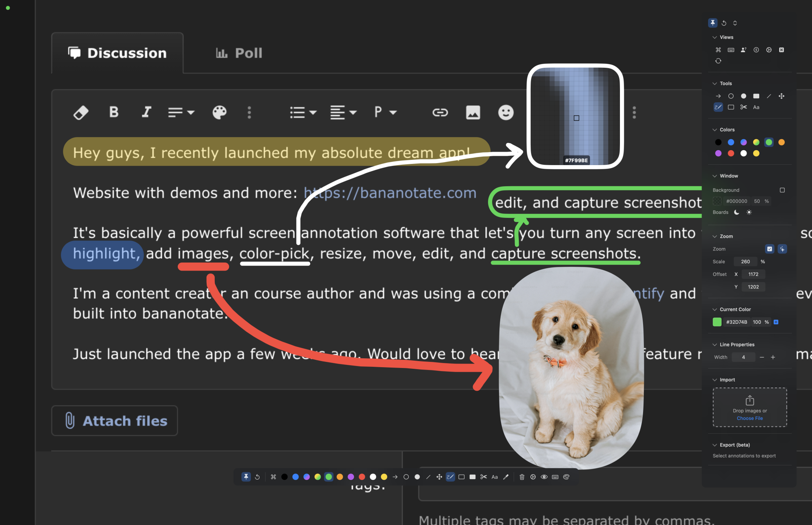Click the Import drop images area
This screenshot has height=525, width=812.
click(750, 407)
